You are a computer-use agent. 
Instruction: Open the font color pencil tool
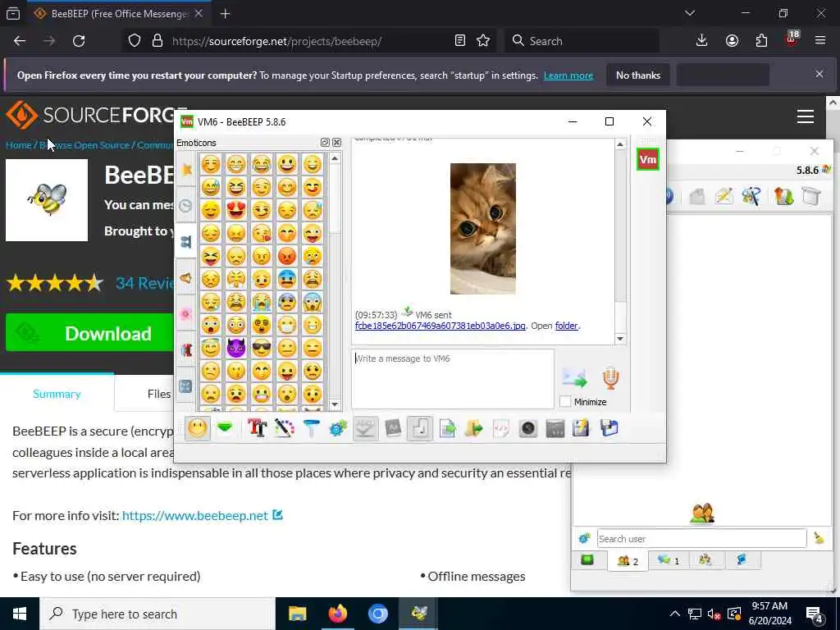[x=284, y=428]
